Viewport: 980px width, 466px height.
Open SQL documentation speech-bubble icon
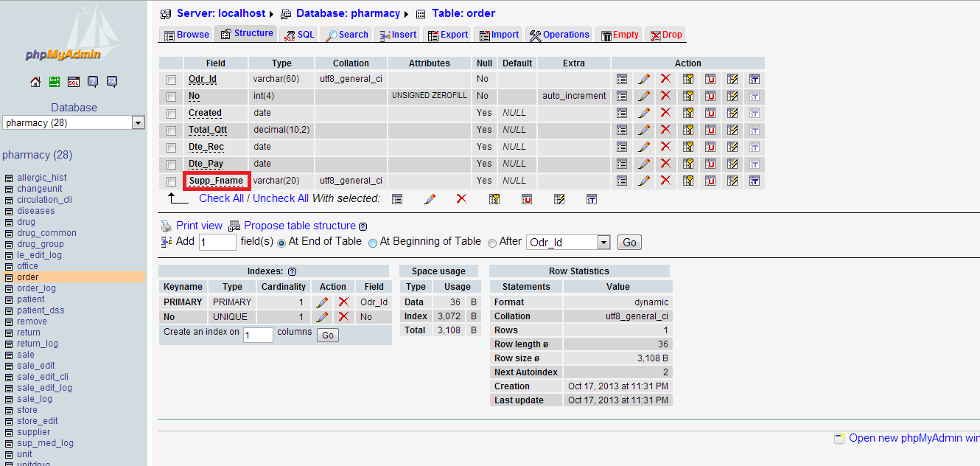pos(112,82)
